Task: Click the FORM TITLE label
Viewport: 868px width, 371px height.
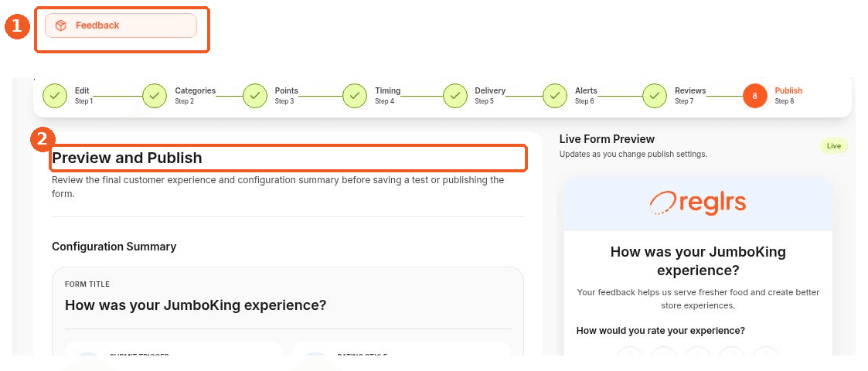Action: coord(87,284)
